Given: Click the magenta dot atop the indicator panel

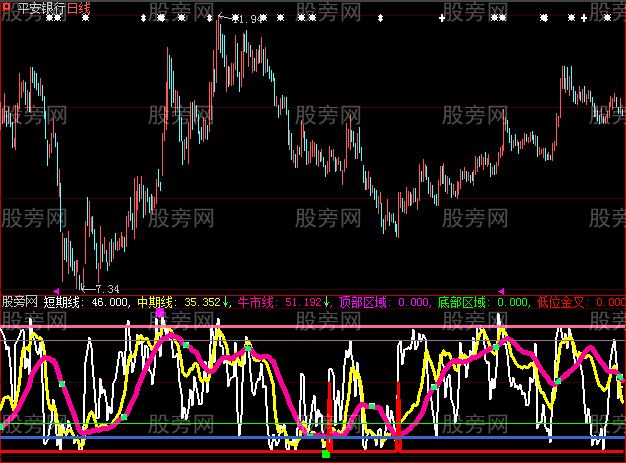Looking at the screenshot, I should click(x=160, y=313).
